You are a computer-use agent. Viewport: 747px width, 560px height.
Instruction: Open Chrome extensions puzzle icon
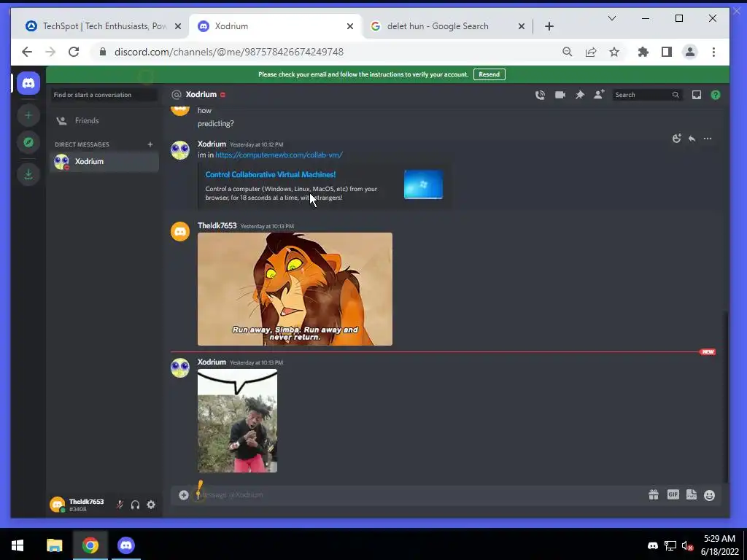(x=643, y=52)
